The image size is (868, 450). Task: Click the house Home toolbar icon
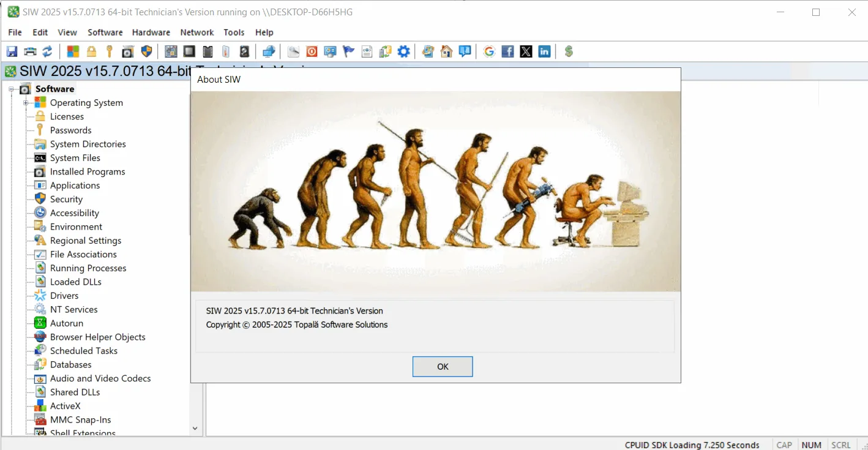tap(446, 51)
